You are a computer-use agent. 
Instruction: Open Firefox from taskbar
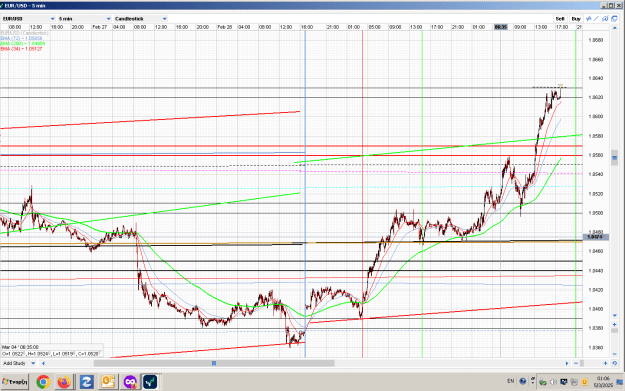point(64,382)
